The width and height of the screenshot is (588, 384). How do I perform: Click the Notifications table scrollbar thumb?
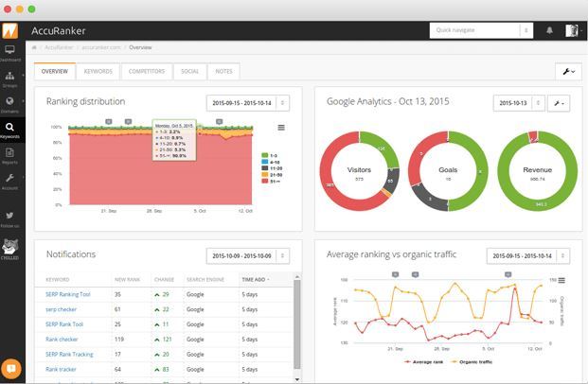click(x=297, y=324)
